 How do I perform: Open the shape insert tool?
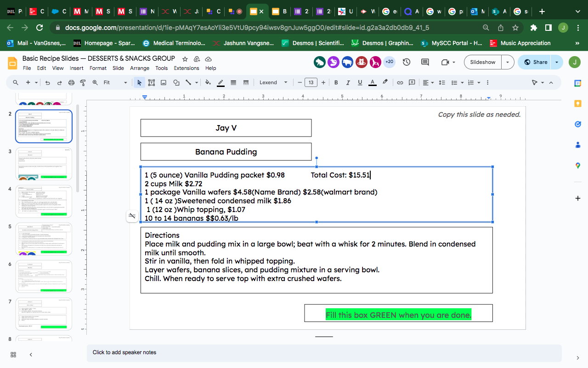[176, 82]
